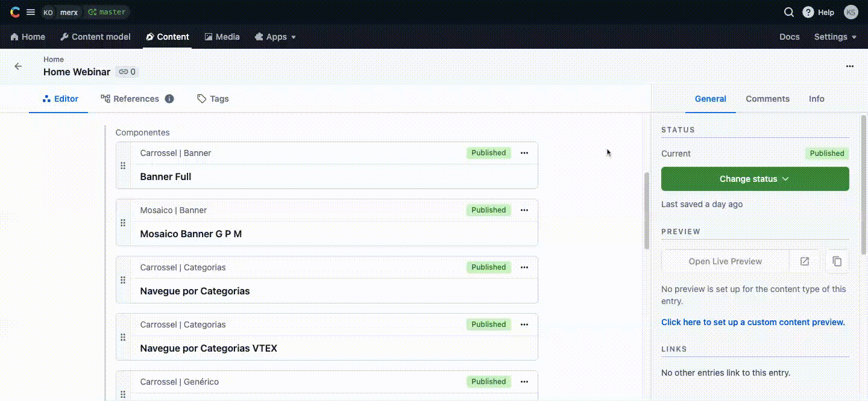
Task: Open the Navegue por Categorias VTEX entry
Action: (209, 348)
